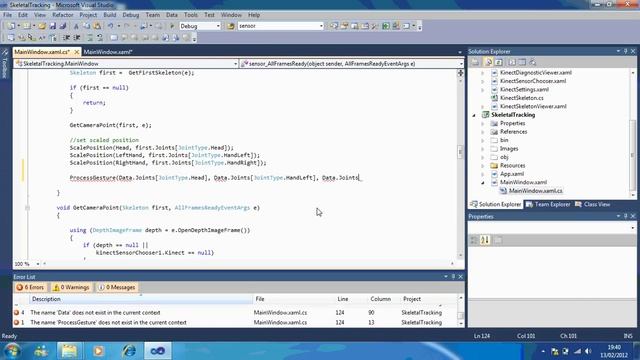Toggle Alphabetical sort in Properties panel
The image size is (640, 360).
point(485,240)
